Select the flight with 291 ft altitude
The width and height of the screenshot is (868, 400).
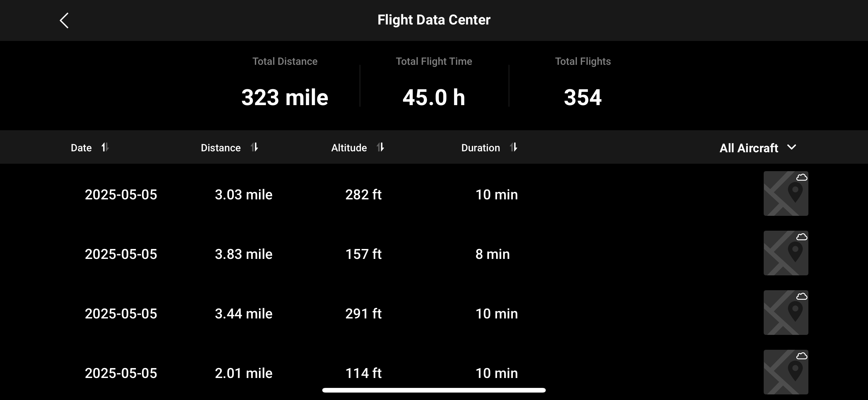363,314
